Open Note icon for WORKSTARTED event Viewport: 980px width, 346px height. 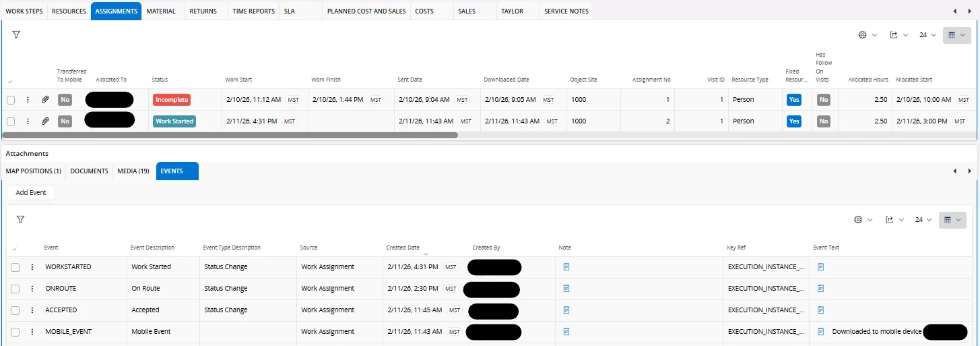(566, 267)
